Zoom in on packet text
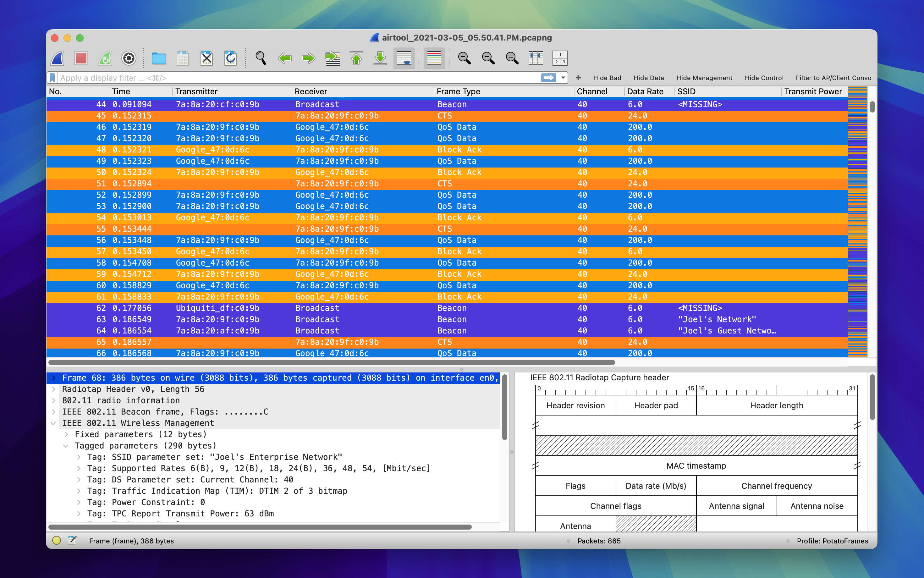 464,58
